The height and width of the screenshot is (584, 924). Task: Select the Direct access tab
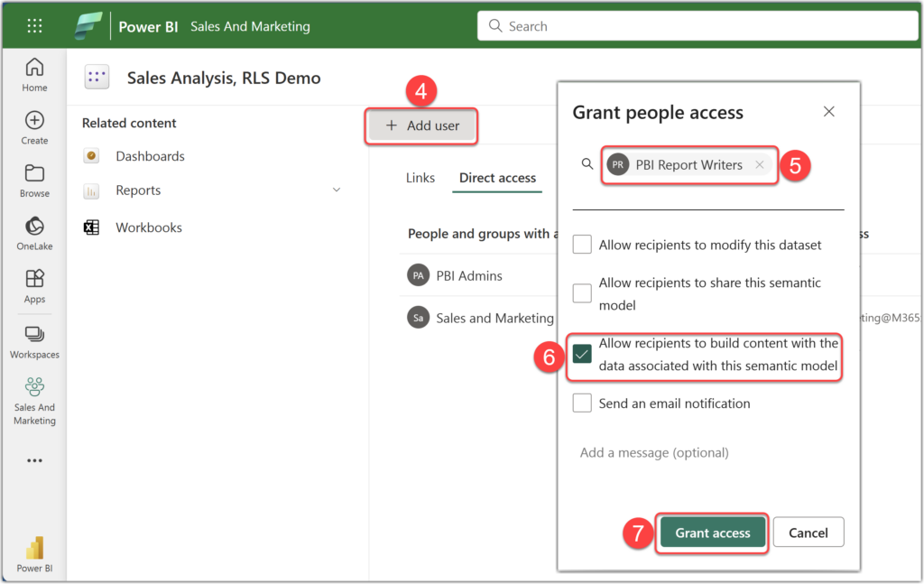(x=497, y=178)
